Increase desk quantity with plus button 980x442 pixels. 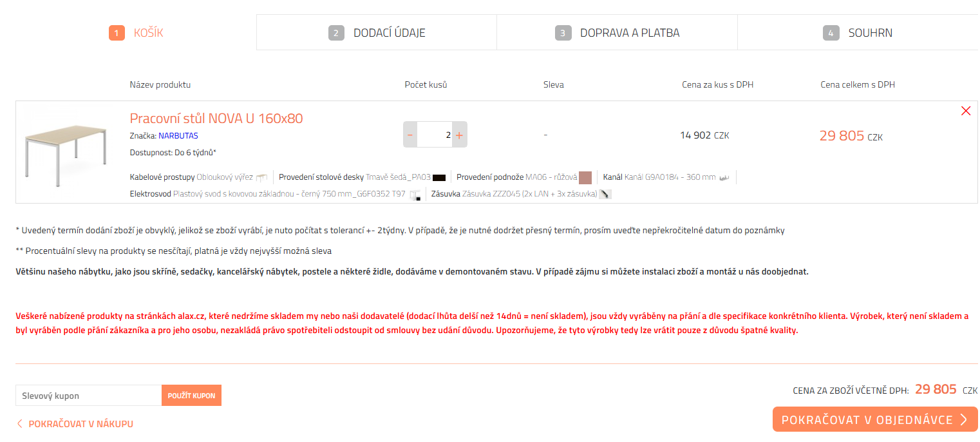tap(459, 134)
